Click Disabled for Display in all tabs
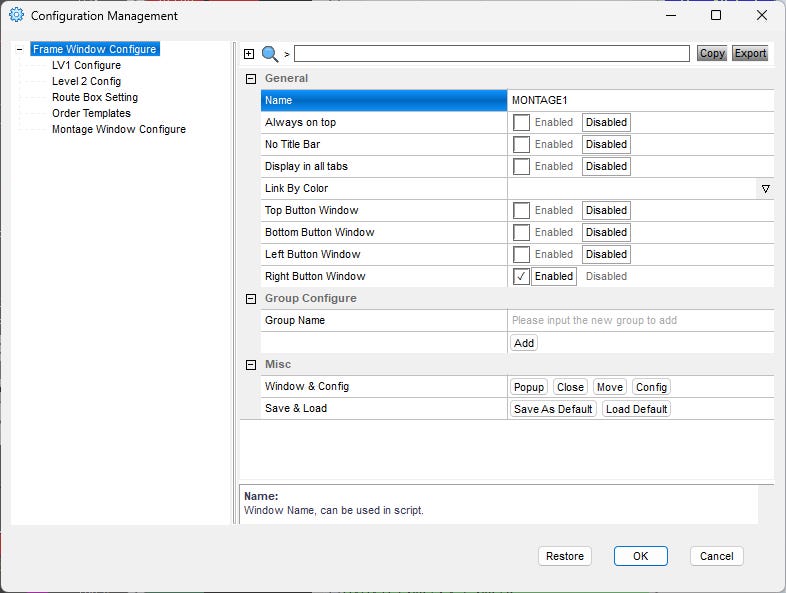The image size is (786, 593). point(606,166)
